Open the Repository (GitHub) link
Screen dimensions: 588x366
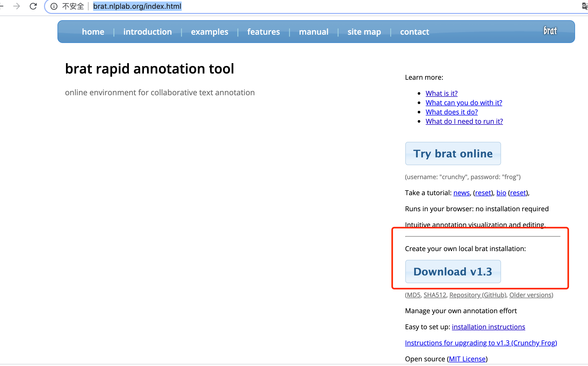click(x=478, y=295)
